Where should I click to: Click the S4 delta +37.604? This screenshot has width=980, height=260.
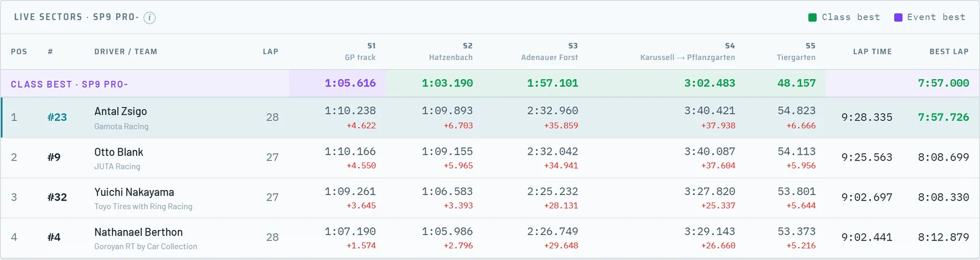pyautogui.click(x=718, y=166)
